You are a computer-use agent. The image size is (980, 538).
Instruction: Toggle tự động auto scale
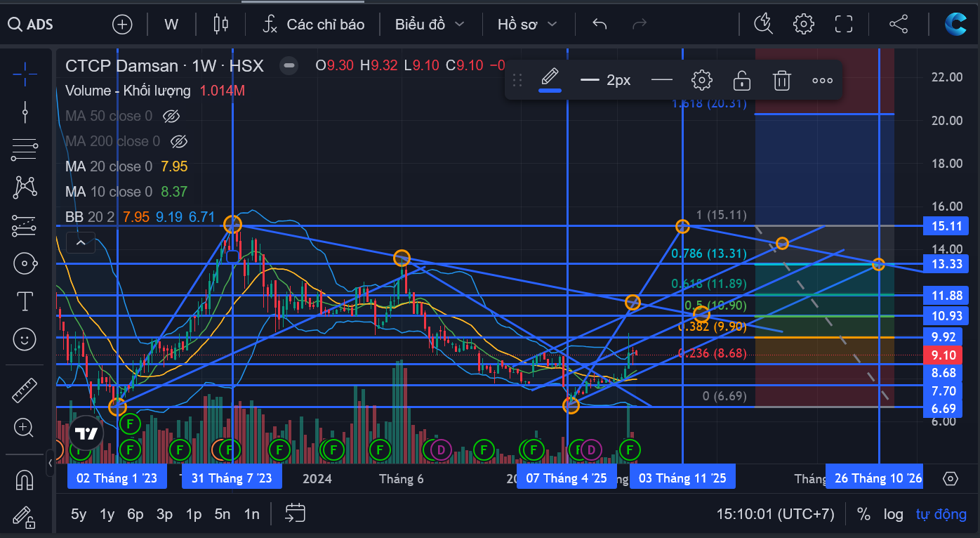click(941, 514)
